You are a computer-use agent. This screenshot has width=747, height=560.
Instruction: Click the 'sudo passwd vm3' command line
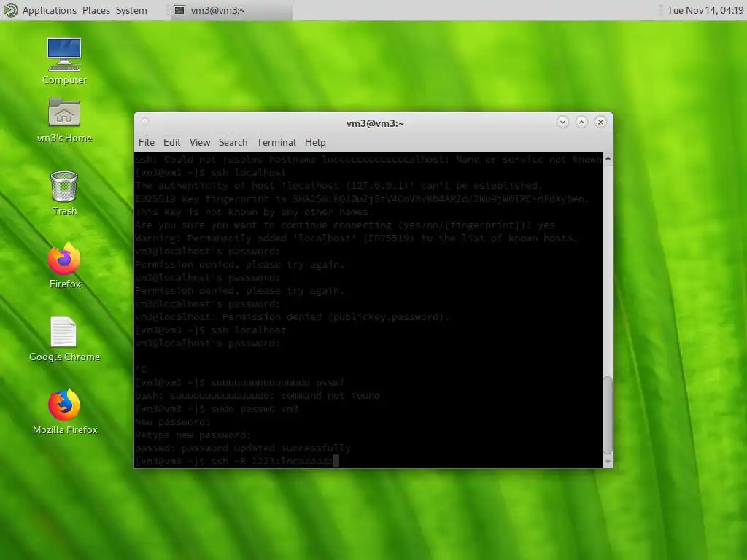[x=217, y=408]
